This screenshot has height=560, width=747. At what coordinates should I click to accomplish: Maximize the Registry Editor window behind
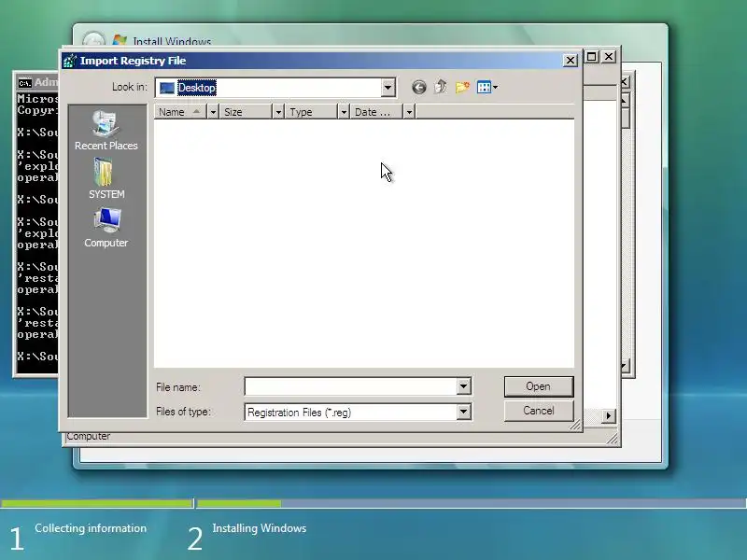[592, 57]
